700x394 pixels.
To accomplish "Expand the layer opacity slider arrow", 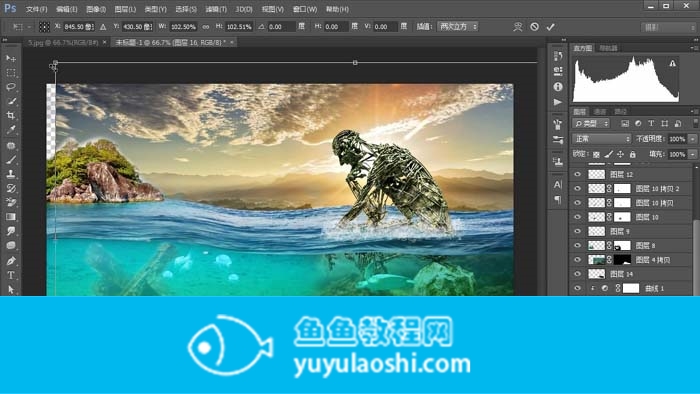I will (x=692, y=139).
